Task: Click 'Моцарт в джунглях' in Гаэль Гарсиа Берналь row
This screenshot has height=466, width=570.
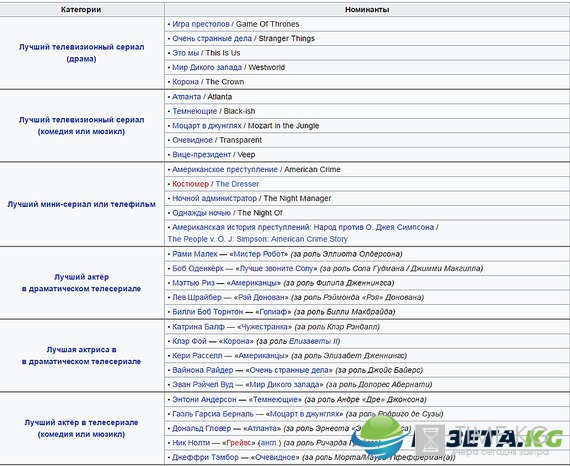Action: point(306,414)
